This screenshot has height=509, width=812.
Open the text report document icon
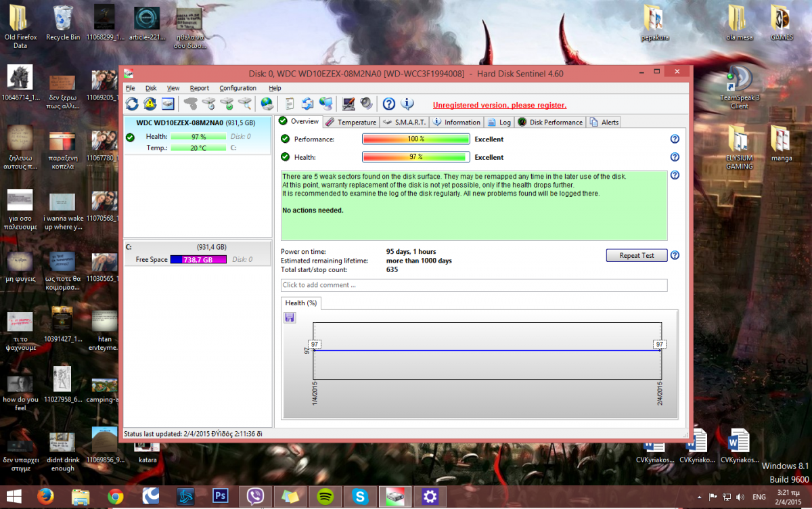(x=290, y=104)
